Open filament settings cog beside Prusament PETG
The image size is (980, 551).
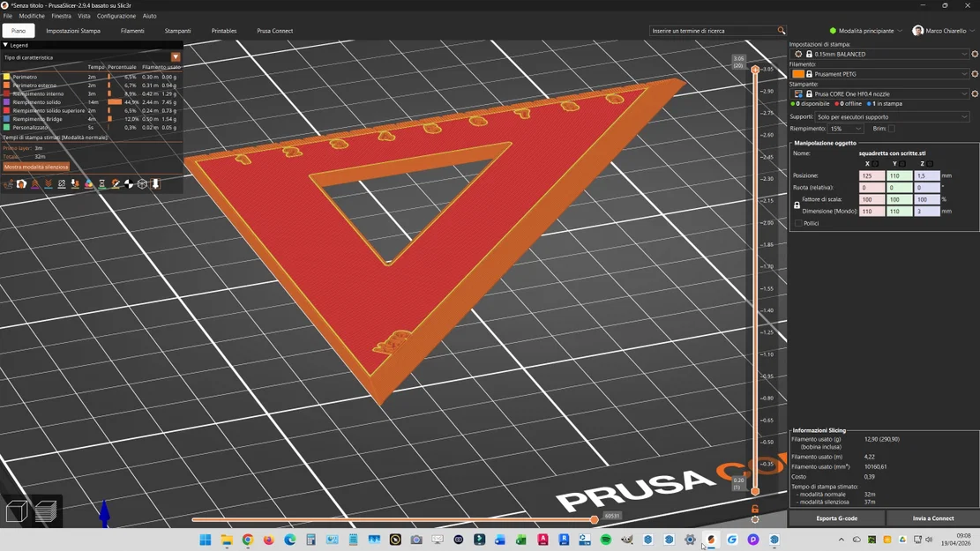[x=975, y=74]
